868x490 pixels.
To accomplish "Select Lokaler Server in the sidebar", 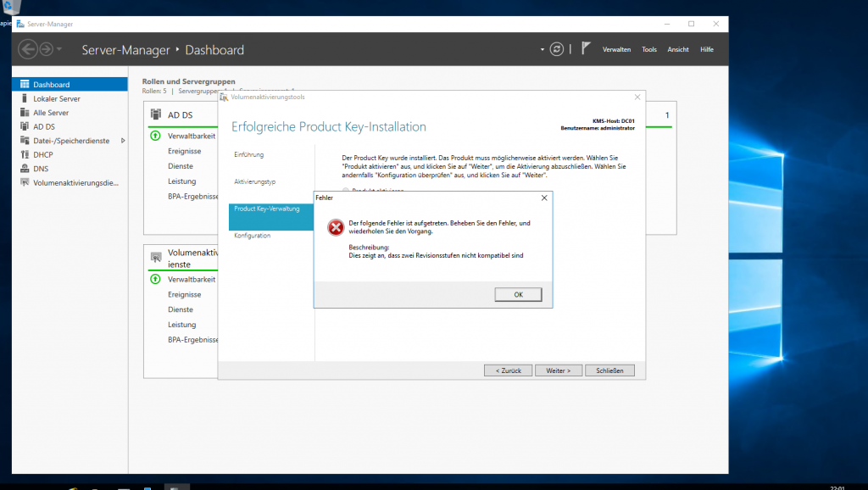I will click(x=70, y=98).
